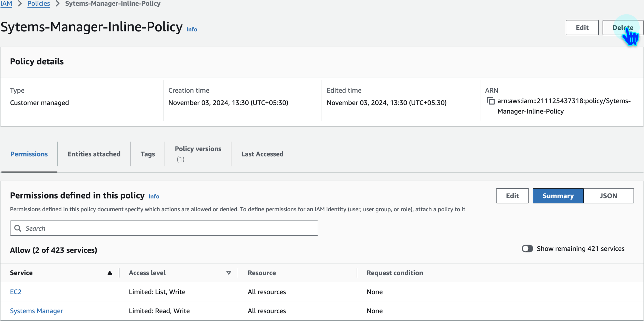Screen dimensions: 644x321
Task: Switch permissions view to JSON
Action: click(x=608, y=196)
